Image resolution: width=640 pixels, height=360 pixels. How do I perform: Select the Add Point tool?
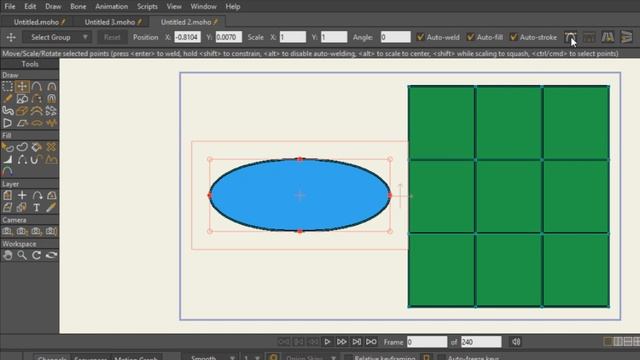click(x=37, y=87)
